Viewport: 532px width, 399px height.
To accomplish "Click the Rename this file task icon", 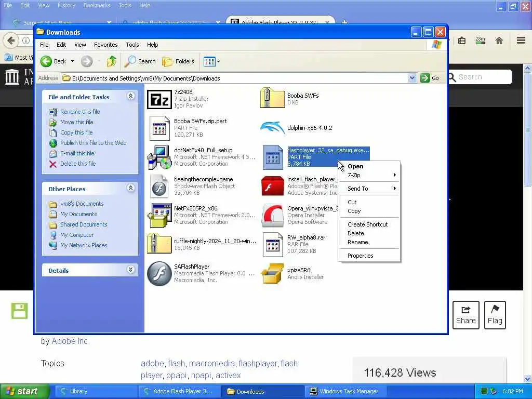I will 53,112.
